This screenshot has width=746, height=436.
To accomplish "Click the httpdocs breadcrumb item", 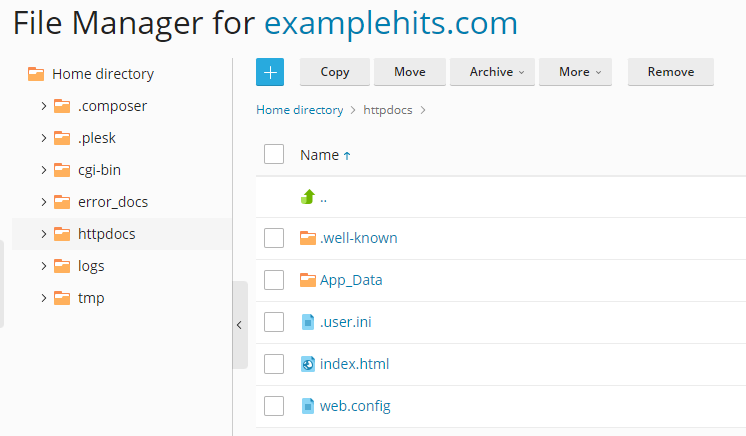I will (388, 110).
